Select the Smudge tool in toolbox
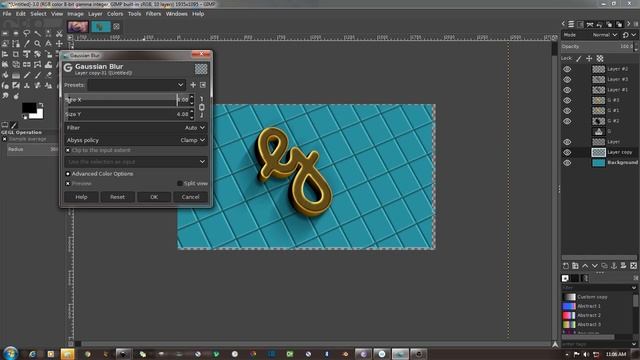 click(5, 96)
